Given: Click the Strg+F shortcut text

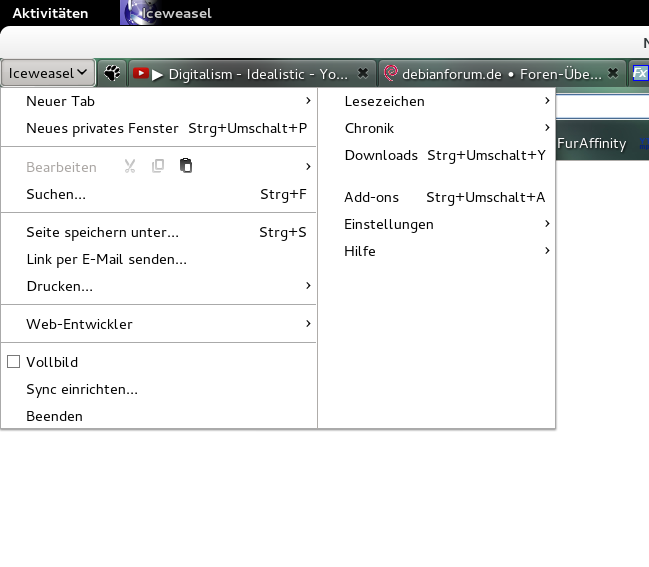Looking at the screenshot, I should pos(284,195).
